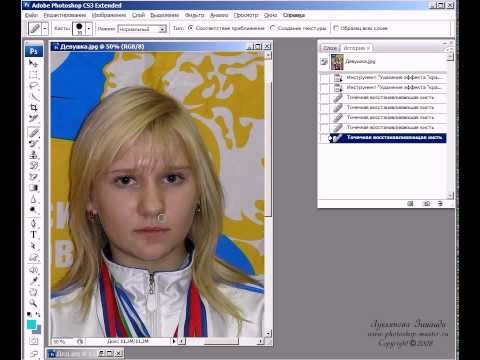This screenshot has width=480, height=360.
Task: Enable the Sample All Layers checkbox
Action: pyautogui.click(x=336, y=28)
